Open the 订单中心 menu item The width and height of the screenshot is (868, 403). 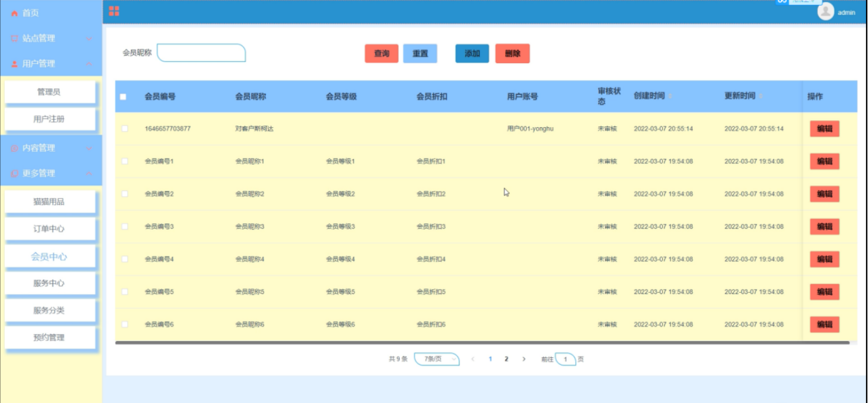pyautogui.click(x=50, y=229)
